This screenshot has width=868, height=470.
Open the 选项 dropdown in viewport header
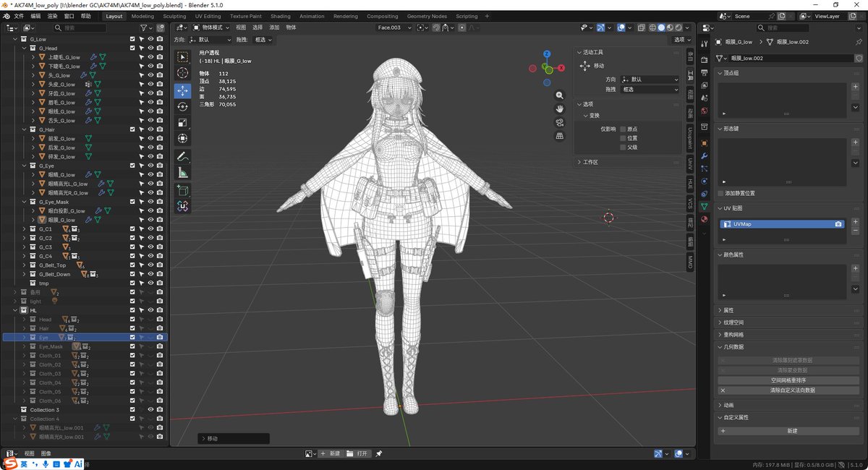(x=681, y=40)
